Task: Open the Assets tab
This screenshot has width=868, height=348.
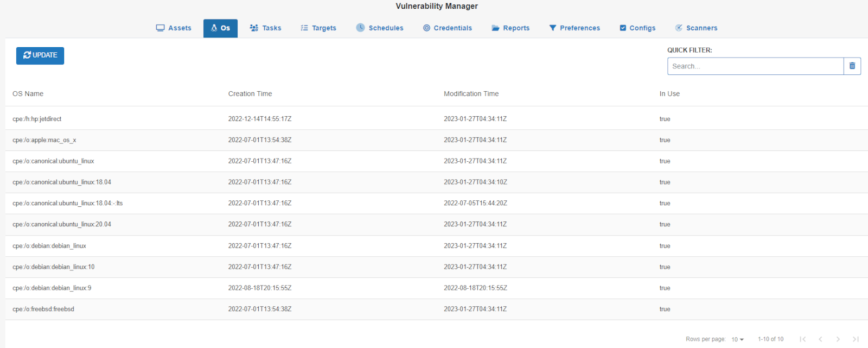Action: click(x=174, y=28)
